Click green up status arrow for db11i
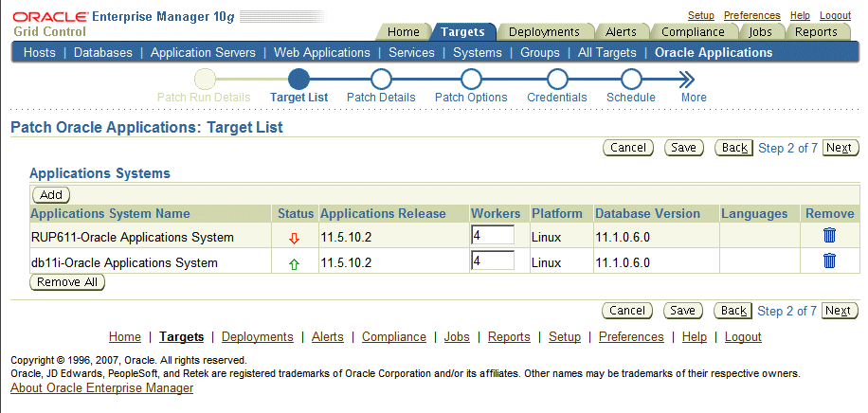The image size is (868, 413). [x=295, y=264]
